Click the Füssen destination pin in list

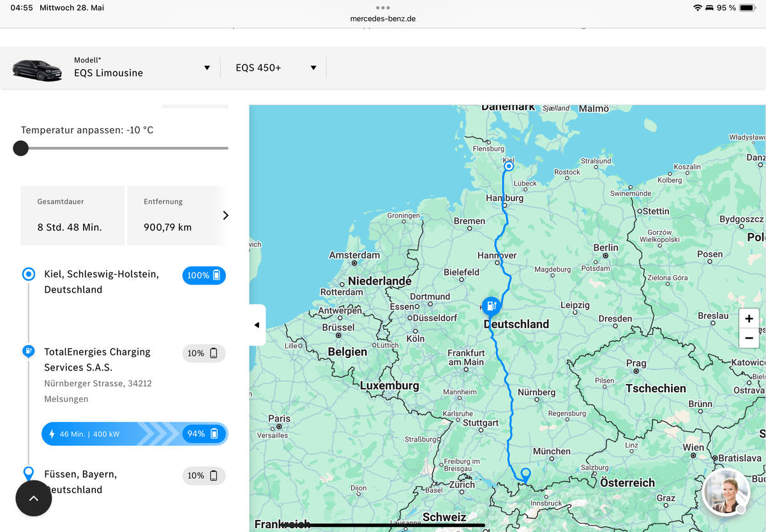pos(28,473)
